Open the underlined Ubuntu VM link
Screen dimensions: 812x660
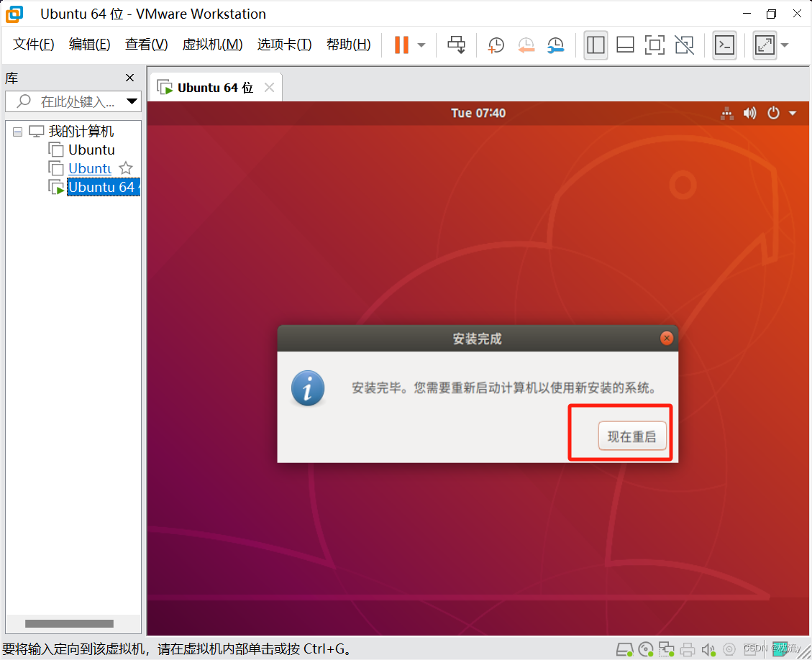pos(90,169)
